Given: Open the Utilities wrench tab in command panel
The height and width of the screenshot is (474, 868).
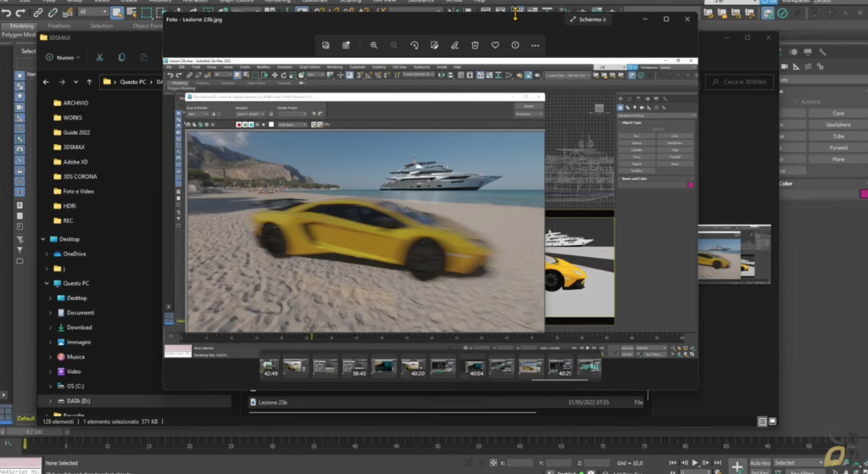Looking at the screenshot, I should (822, 52).
